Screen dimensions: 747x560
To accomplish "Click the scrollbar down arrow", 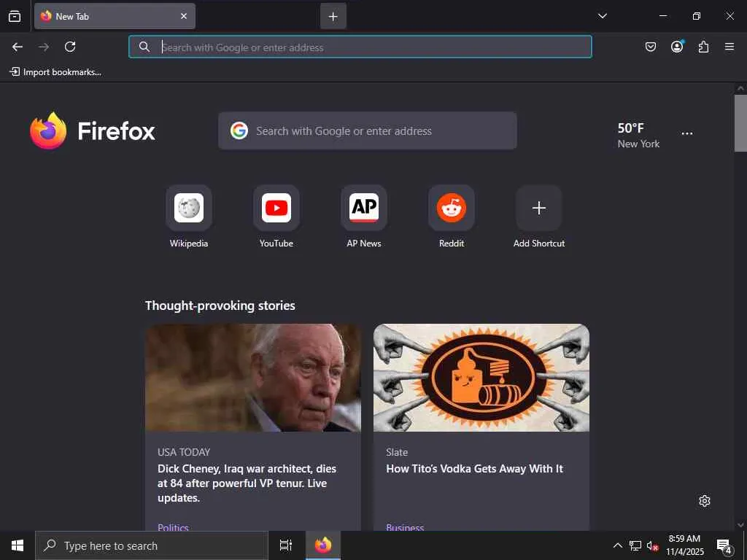I will (x=740, y=525).
